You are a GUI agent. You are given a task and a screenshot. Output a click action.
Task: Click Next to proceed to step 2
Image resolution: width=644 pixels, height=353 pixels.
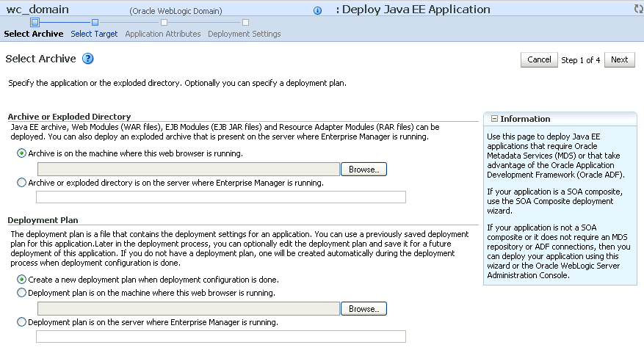click(x=619, y=59)
